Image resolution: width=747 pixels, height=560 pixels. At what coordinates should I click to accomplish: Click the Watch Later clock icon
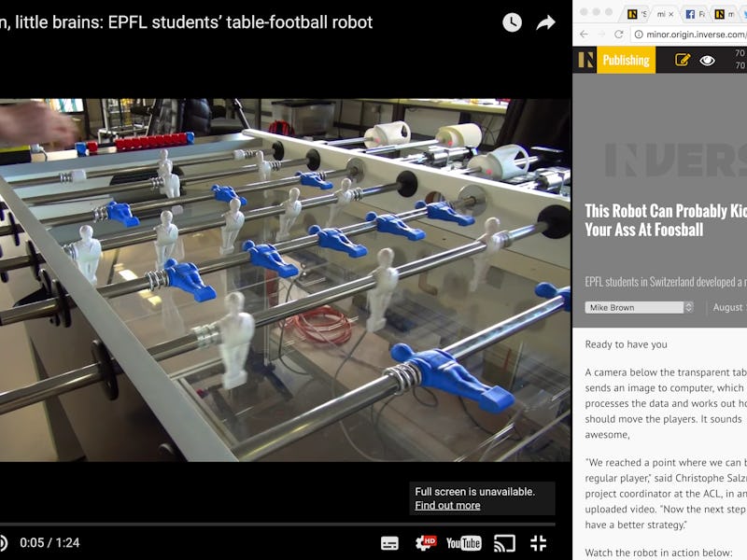[512, 22]
